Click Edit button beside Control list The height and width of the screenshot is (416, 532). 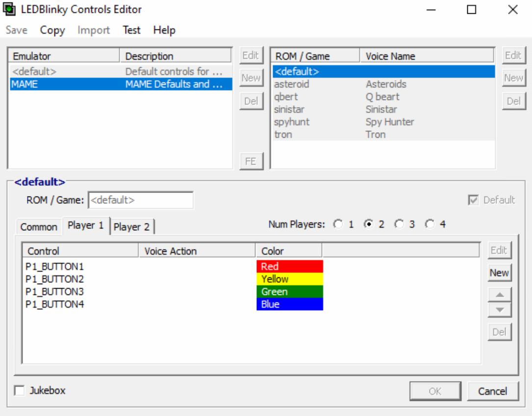click(x=499, y=250)
